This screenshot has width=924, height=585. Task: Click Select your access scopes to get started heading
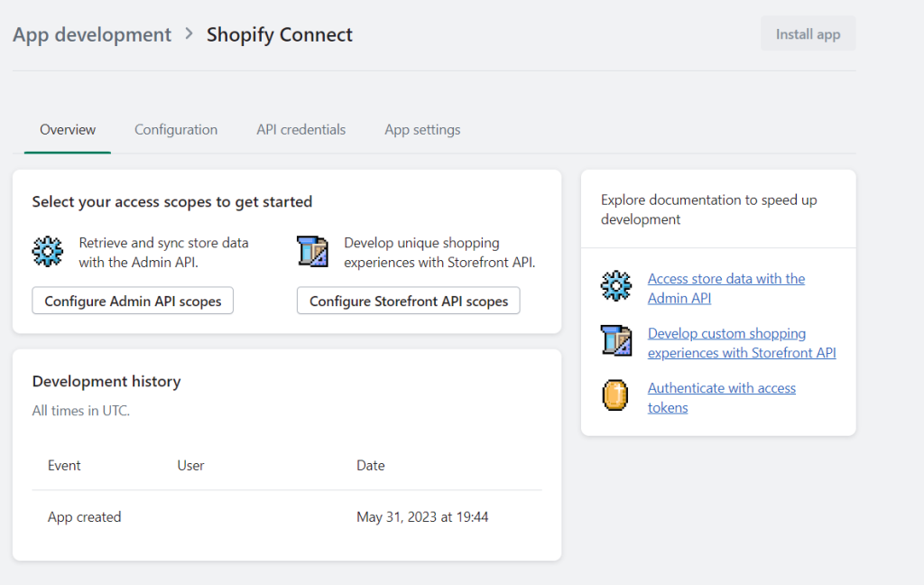pyautogui.click(x=172, y=201)
